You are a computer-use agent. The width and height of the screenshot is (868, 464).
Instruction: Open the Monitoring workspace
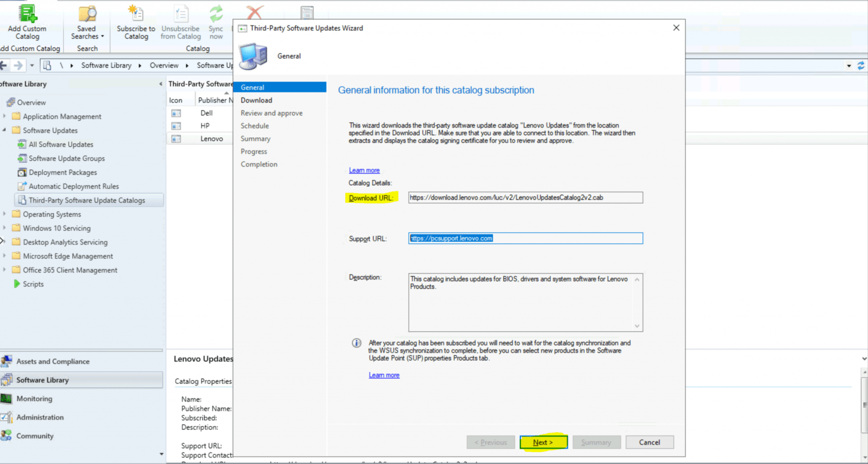34,399
